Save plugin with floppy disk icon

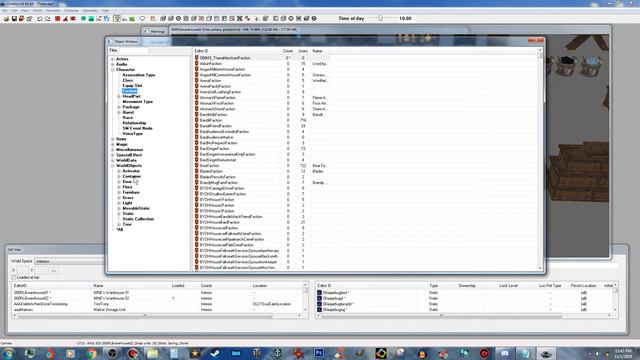pos(14,19)
